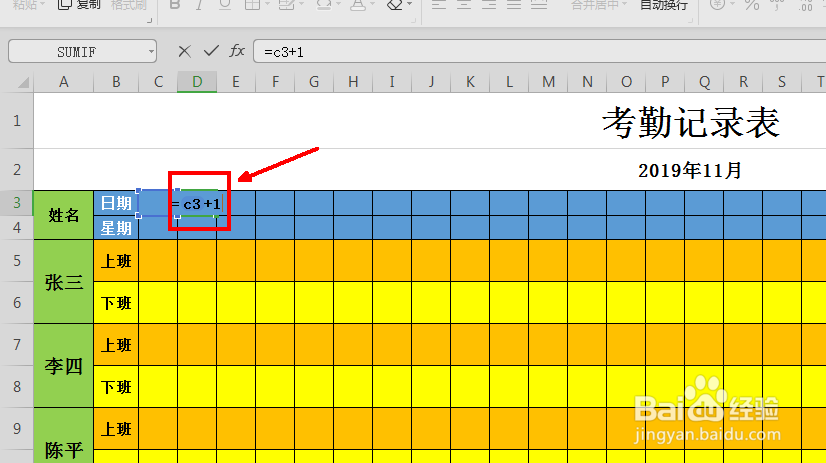Select the 上班 cell in row 7

coord(116,345)
